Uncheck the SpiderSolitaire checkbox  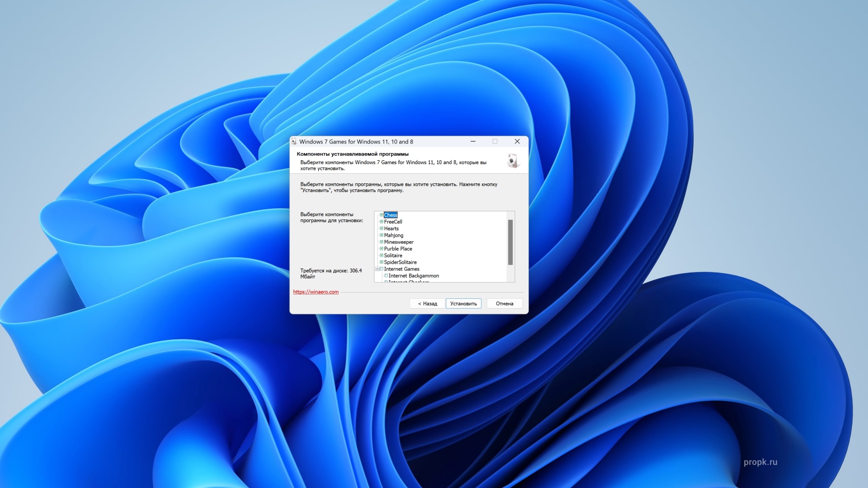coord(381,262)
